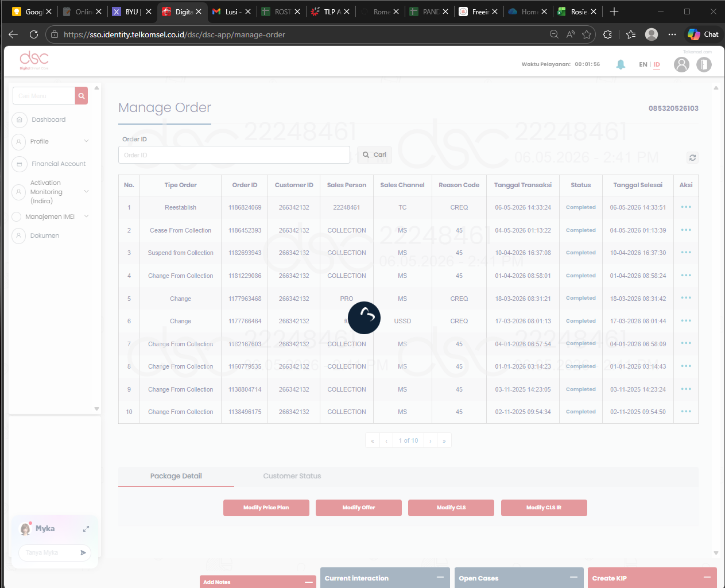The height and width of the screenshot is (588, 725).
Task: Open actions menu for order 1182693943
Action: point(686,253)
